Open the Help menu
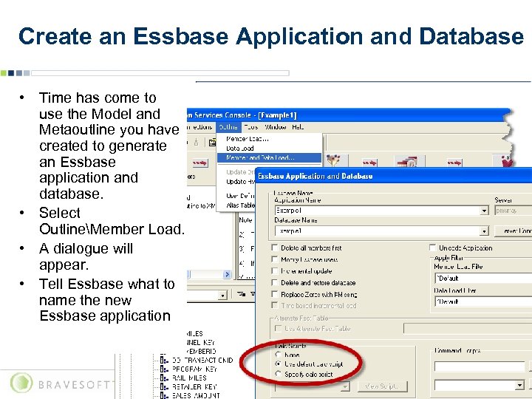The width and height of the screenshot is (532, 399). pyautogui.click(x=298, y=127)
